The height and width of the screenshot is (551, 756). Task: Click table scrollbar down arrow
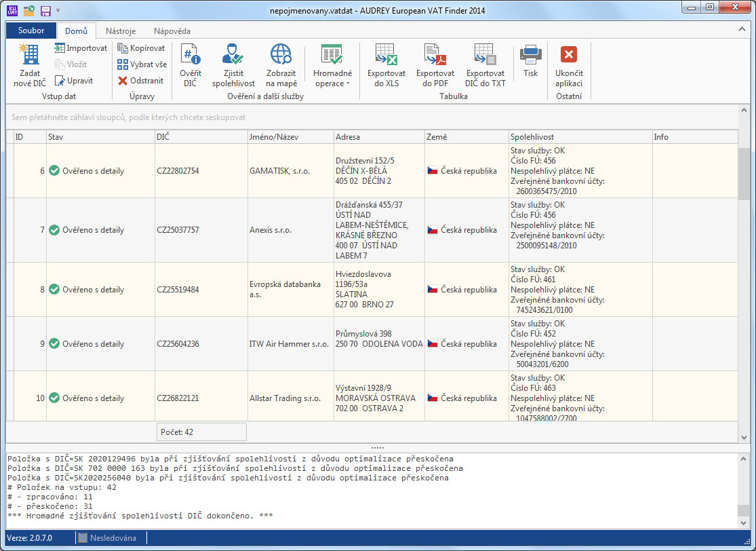point(744,437)
